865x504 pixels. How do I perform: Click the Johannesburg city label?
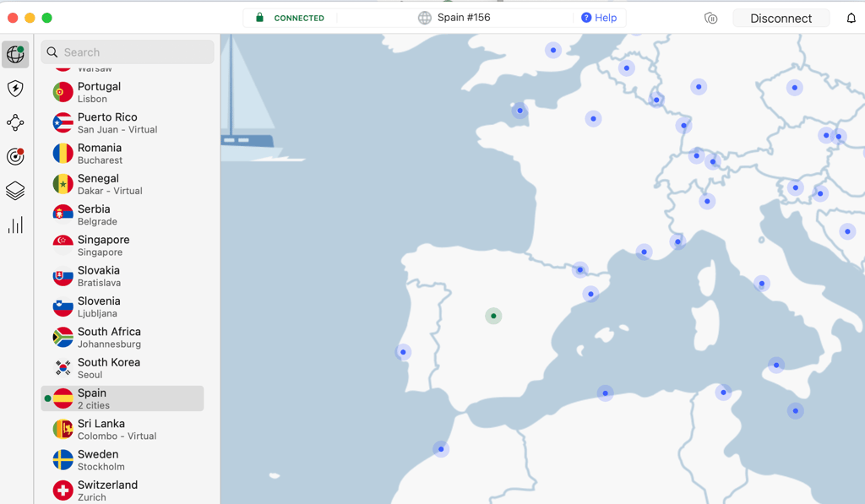(x=109, y=344)
